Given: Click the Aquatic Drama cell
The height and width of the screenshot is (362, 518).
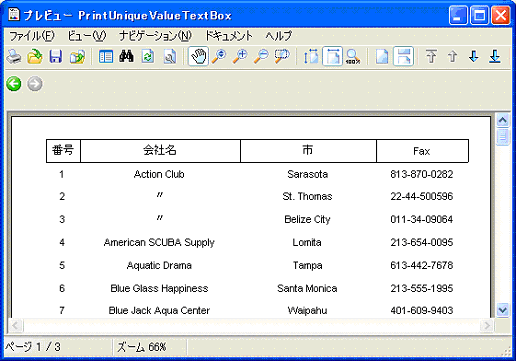Looking at the screenshot, I should 159,266.
